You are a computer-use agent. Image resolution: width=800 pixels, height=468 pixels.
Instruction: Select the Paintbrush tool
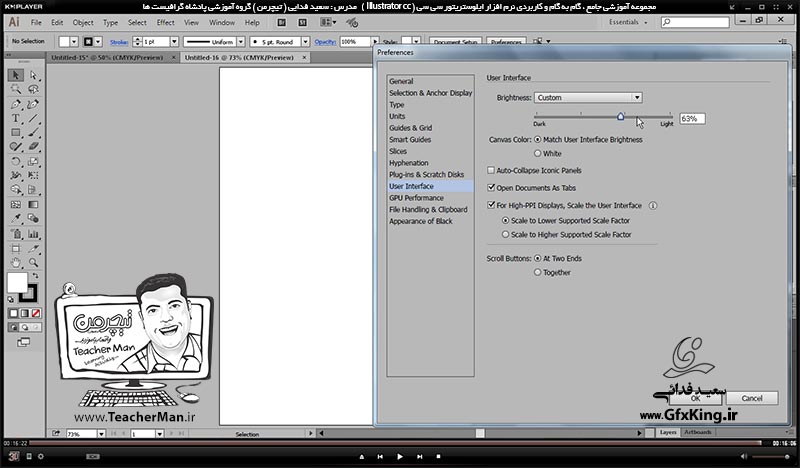34,133
